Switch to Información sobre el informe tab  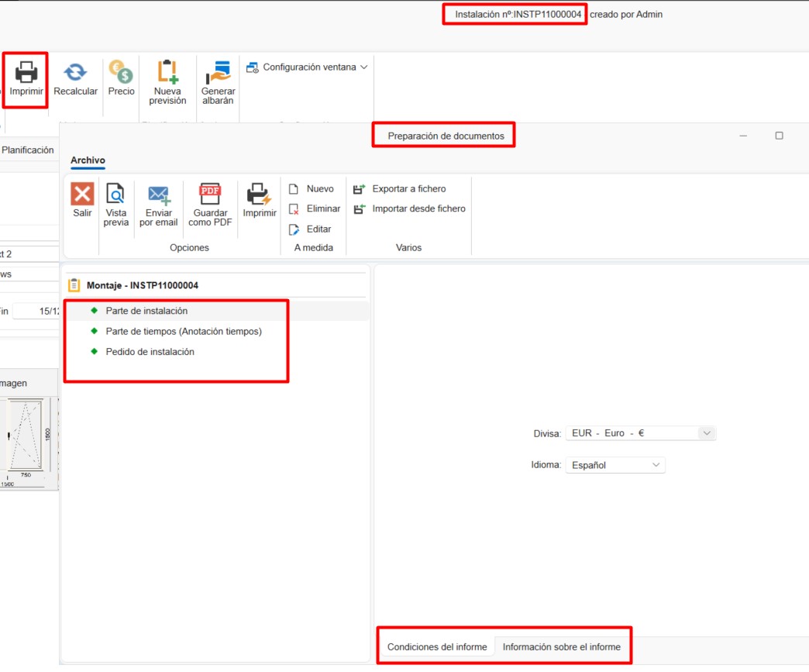[x=561, y=646]
